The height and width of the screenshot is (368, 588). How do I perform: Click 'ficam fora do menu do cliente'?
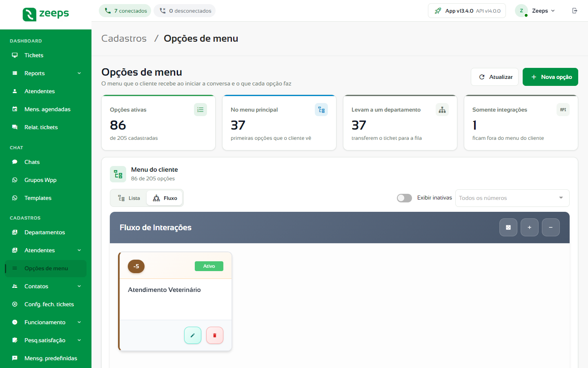pyautogui.click(x=508, y=138)
